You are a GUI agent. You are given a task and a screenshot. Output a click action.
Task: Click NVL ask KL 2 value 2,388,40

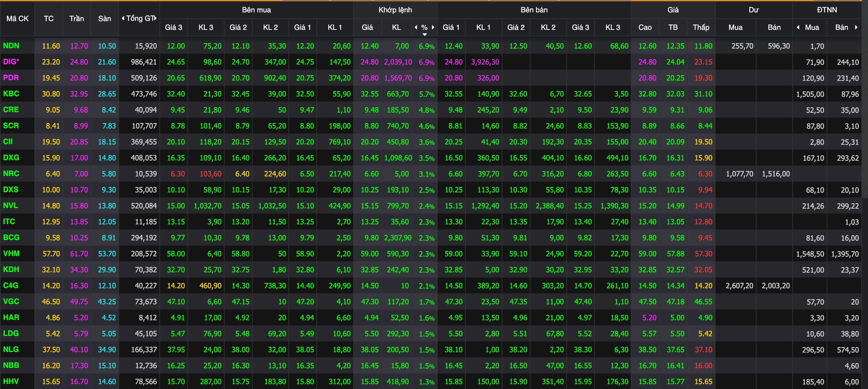point(549,206)
